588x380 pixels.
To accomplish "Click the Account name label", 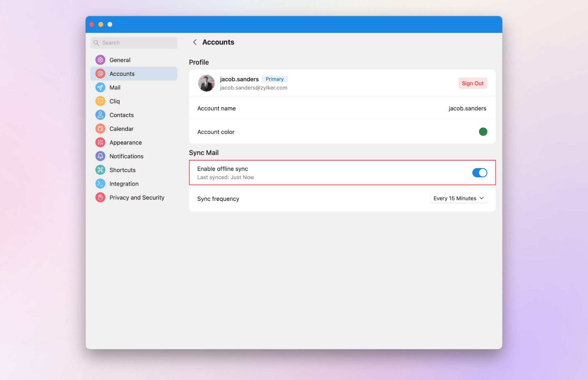I will coord(216,109).
